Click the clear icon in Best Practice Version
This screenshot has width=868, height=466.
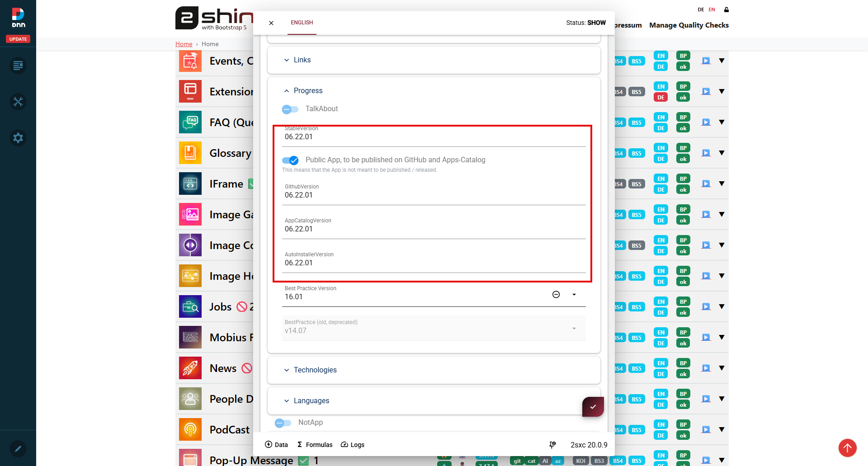[x=556, y=295]
